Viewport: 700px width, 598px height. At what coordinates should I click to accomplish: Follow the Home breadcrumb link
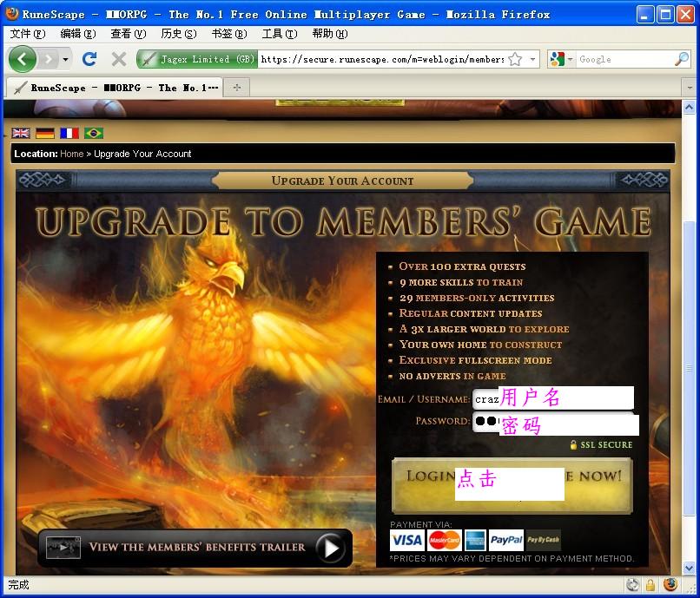tap(72, 154)
